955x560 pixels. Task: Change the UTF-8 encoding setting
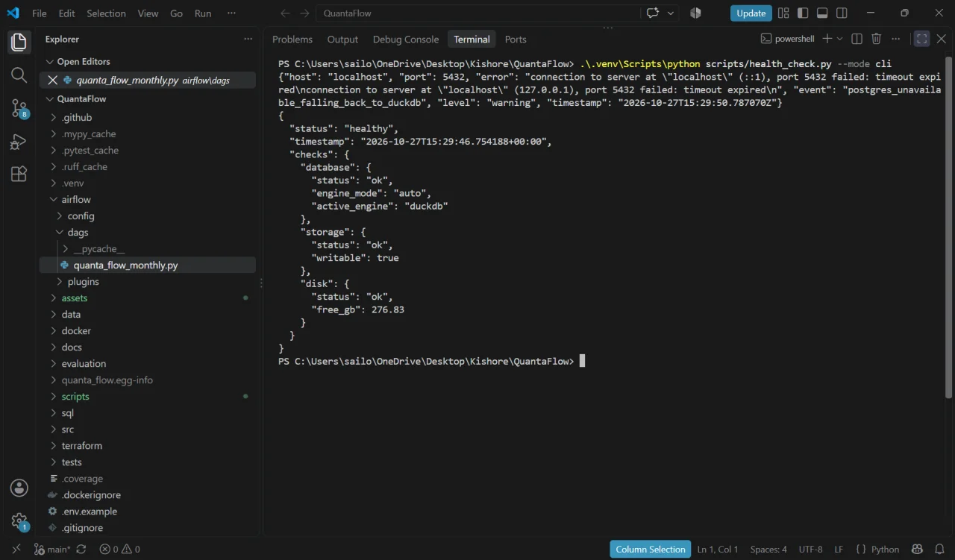coord(810,550)
